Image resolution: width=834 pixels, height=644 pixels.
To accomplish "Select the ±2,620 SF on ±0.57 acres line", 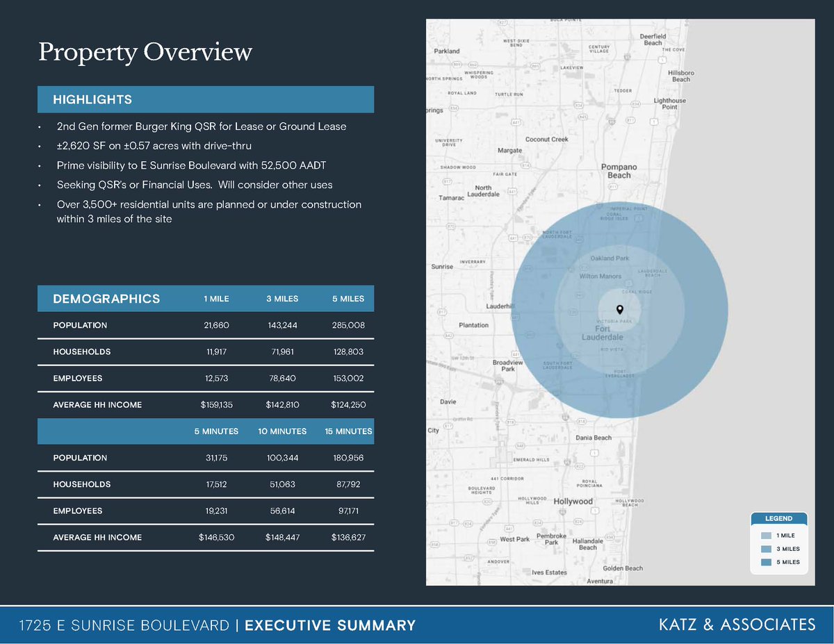I will coord(154,146).
